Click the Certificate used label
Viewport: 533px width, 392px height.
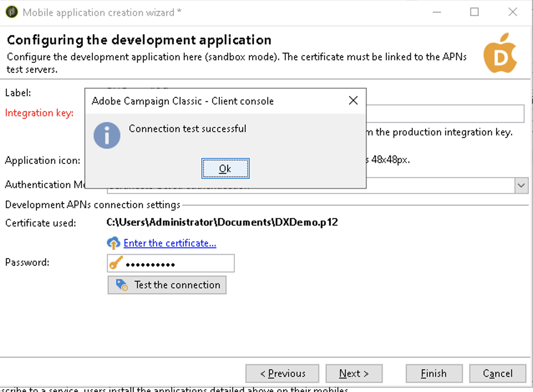[x=41, y=223]
